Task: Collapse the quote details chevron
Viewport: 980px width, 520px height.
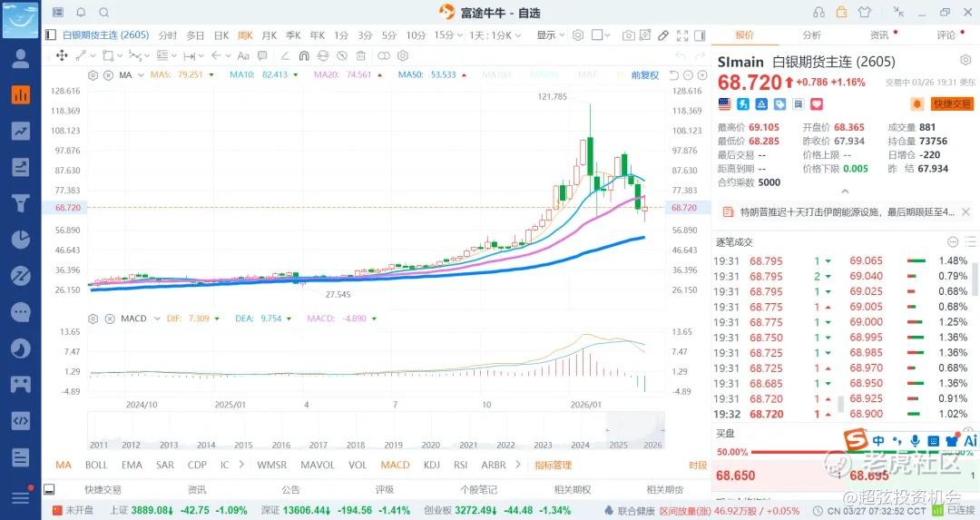Action: coord(845,191)
